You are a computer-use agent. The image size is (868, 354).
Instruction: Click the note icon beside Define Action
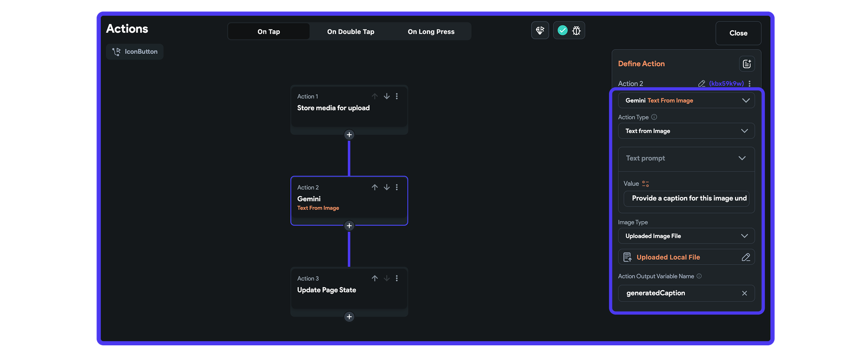746,64
